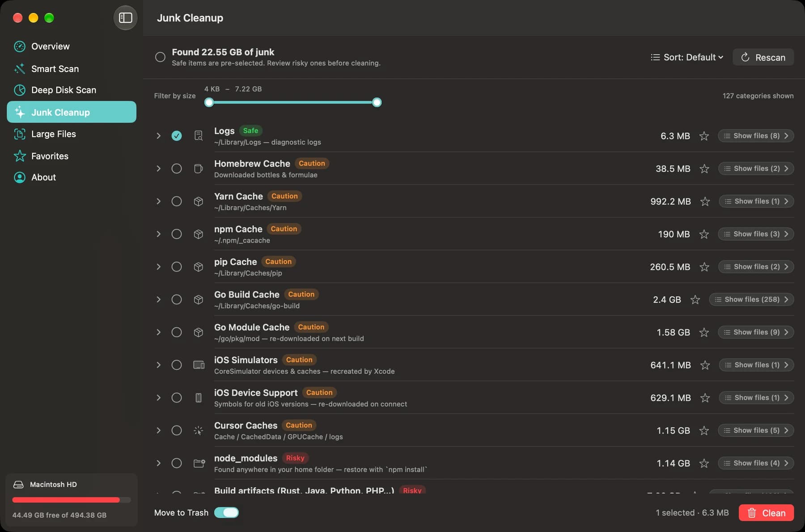The image size is (805, 532).
Task: Click the red Clean button
Action: pos(767,513)
